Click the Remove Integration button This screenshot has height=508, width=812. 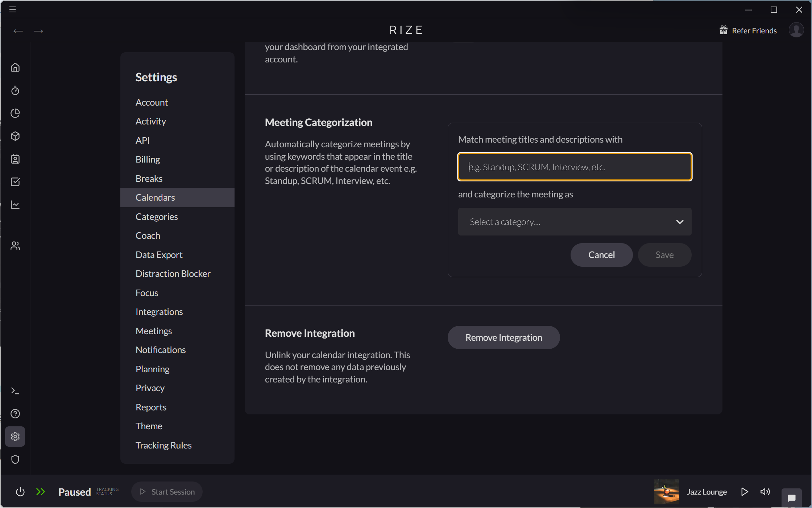coord(504,337)
